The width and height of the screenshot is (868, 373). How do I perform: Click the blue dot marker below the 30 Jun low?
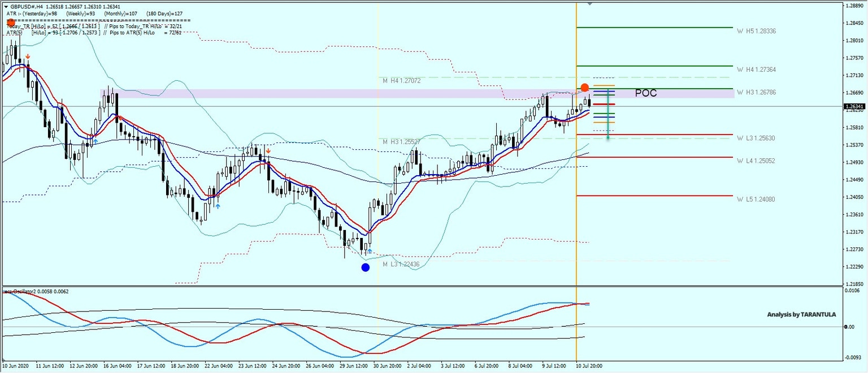tap(366, 267)
